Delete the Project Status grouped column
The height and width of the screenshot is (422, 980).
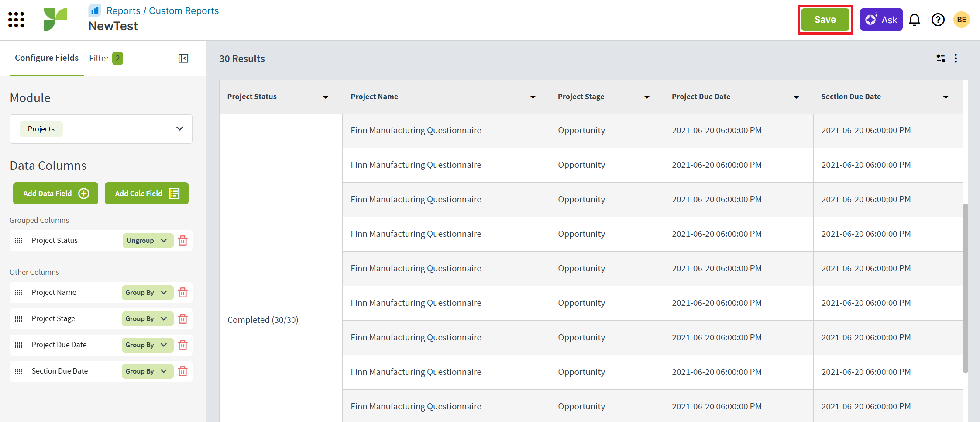coord(183,241)
